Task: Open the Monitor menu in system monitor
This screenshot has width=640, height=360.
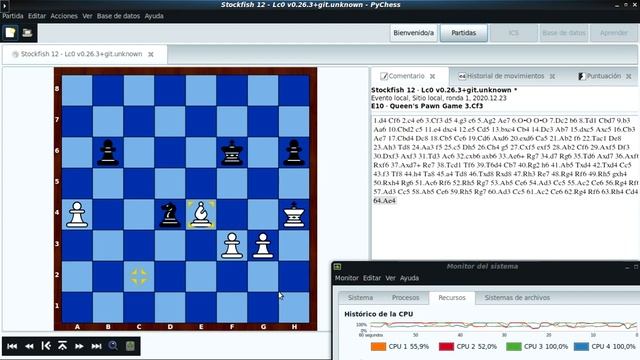Action: click(347, 278)
